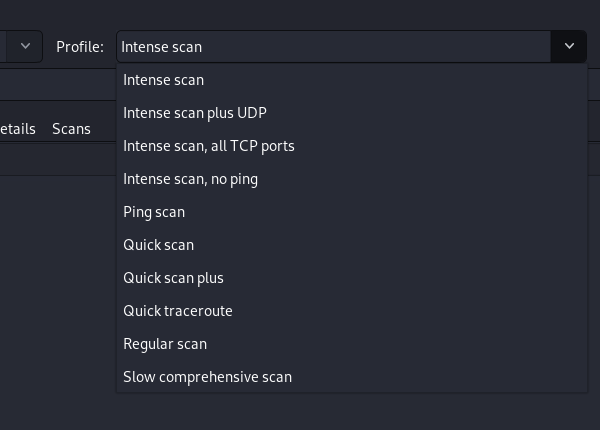Select 'Intense scan' from the profile list
Screen dimensions: 600x430
click(x=163, y=80)
